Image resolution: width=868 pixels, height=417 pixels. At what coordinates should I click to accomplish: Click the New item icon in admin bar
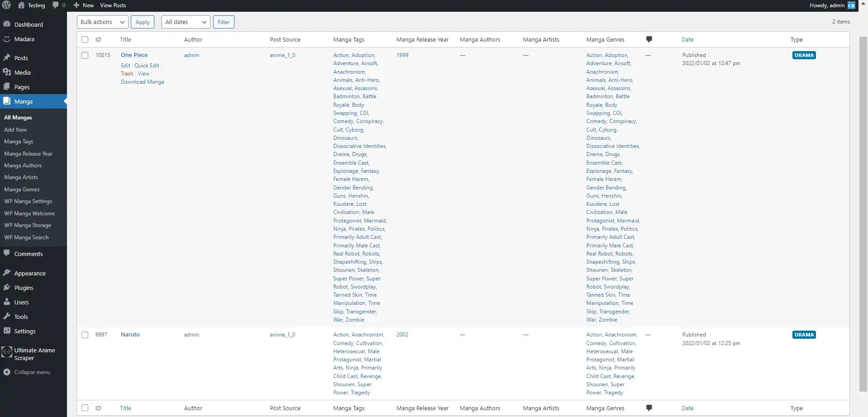click(76, 5)
